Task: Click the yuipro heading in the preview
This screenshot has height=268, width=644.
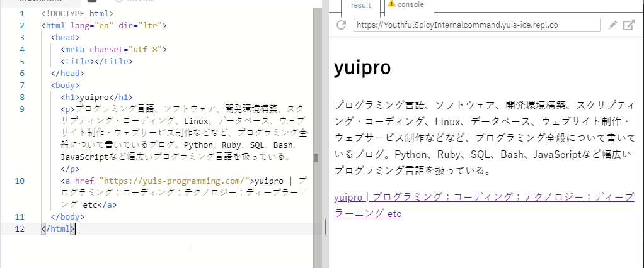Action: 362,68
